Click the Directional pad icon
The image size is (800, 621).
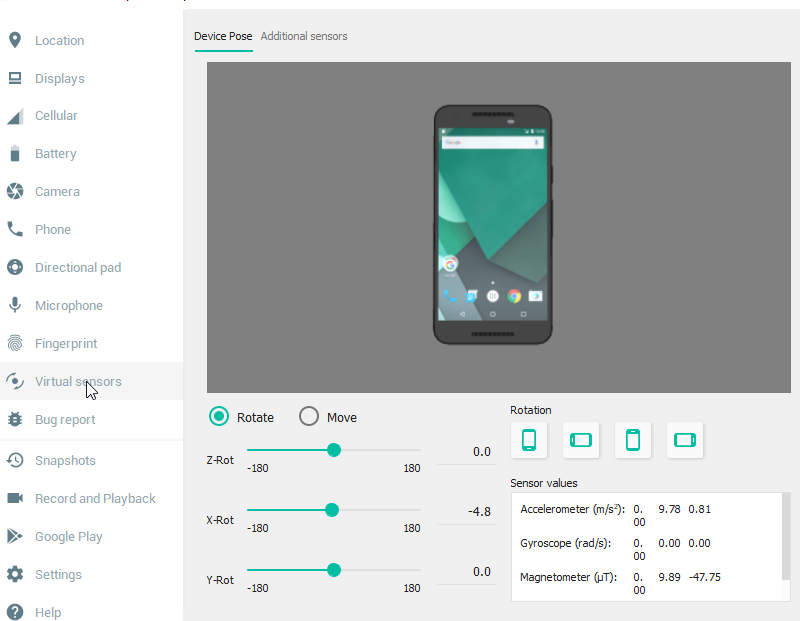pyautogui.click(x=15, y=267)
